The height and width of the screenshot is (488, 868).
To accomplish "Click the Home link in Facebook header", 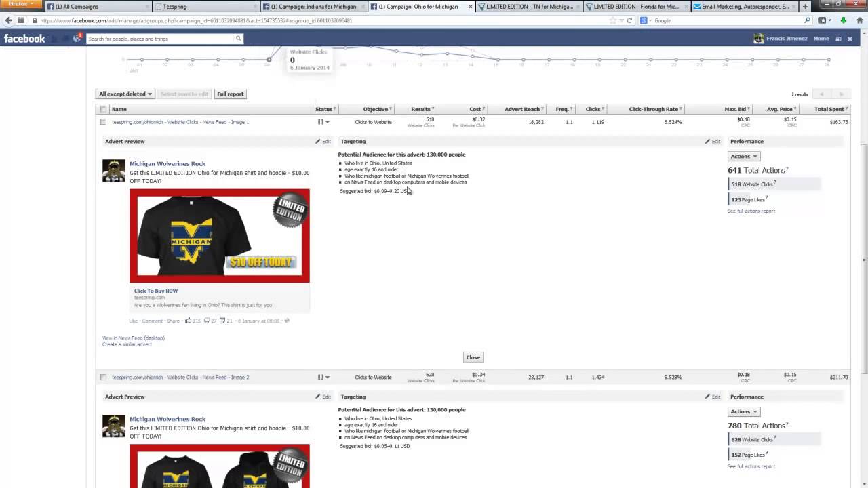I will click(821, 39).
